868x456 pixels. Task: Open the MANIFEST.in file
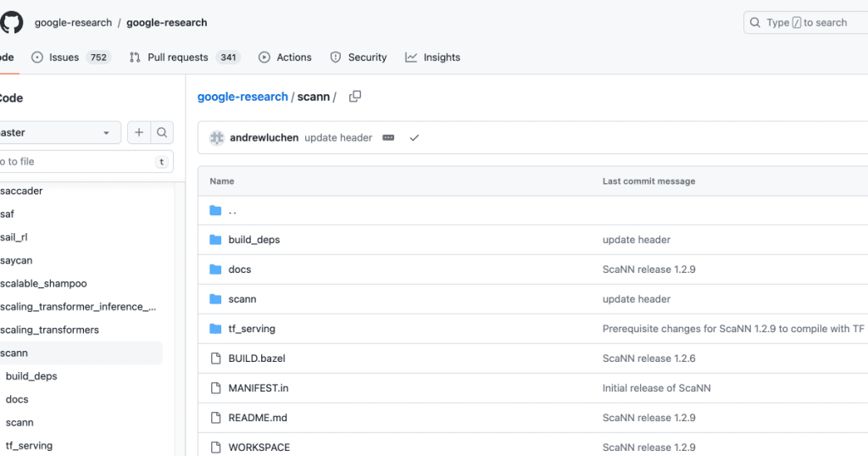tap(259, 388)
